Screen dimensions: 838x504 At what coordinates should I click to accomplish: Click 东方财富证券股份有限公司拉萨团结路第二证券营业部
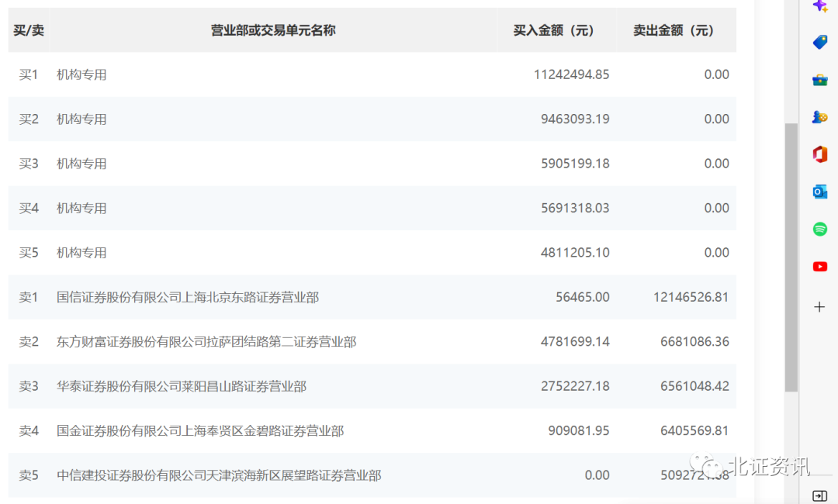206,342
